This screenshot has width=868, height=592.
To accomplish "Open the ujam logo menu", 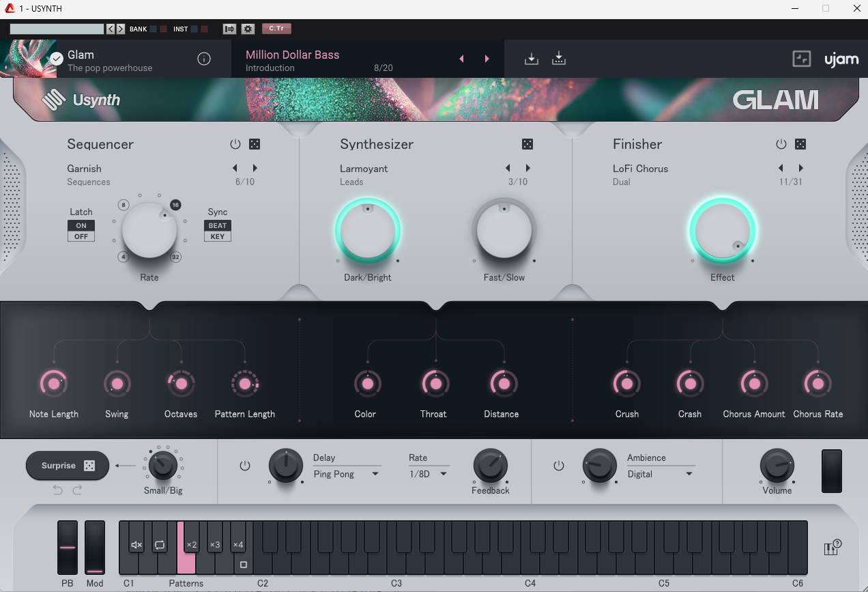I will tap(841, 59).
